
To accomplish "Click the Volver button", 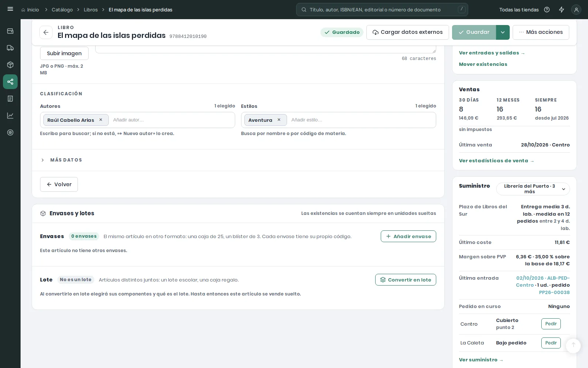I will point(59,184).
